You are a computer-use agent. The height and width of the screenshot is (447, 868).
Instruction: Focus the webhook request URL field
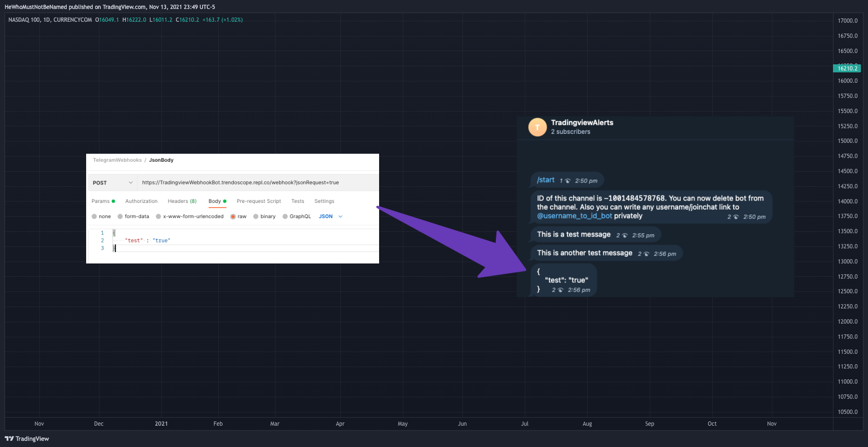tap(258, 183)
